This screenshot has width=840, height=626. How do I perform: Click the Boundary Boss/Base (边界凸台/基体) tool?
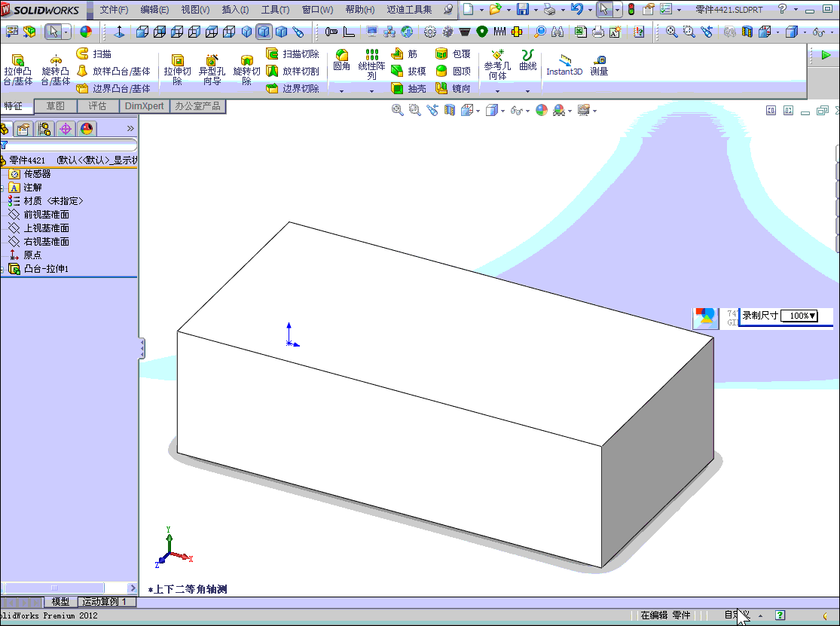(x=113, y=88)
